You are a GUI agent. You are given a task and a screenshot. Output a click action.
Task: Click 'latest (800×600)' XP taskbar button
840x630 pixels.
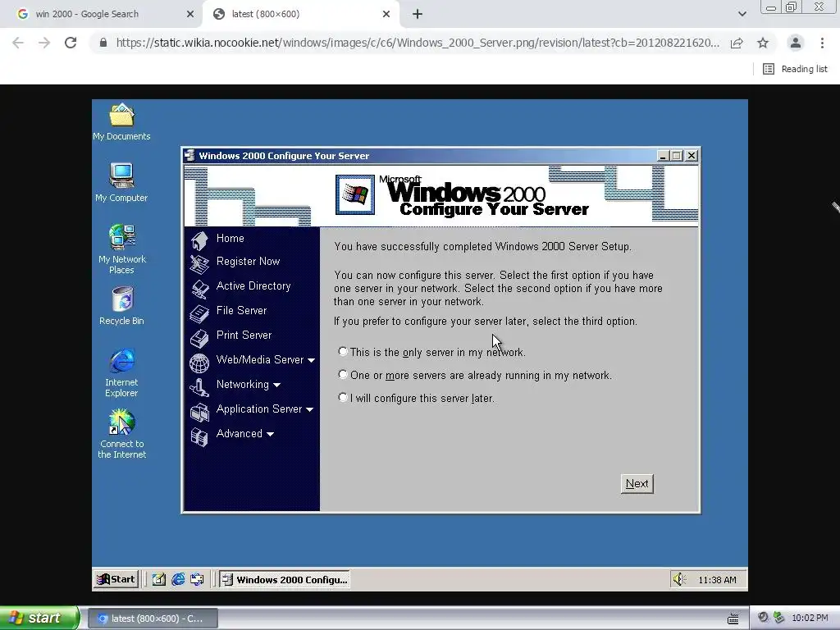[x=153, y=619]
